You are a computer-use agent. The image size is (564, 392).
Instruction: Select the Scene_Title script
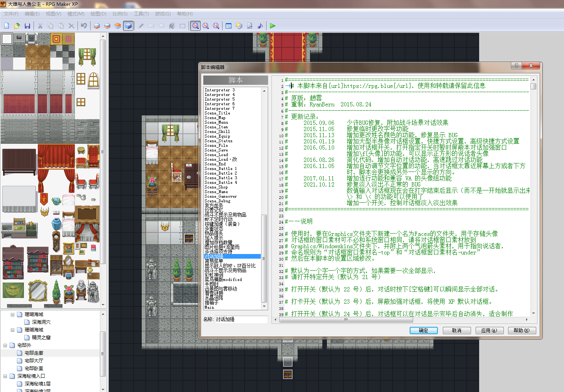tap(217, 113)
